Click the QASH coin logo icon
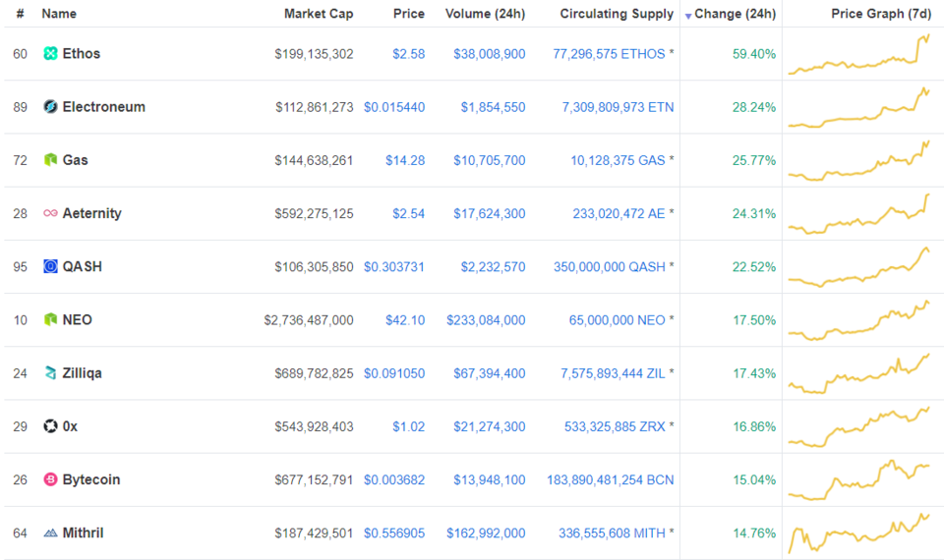 pyautogui.click(x=50, y=266)
